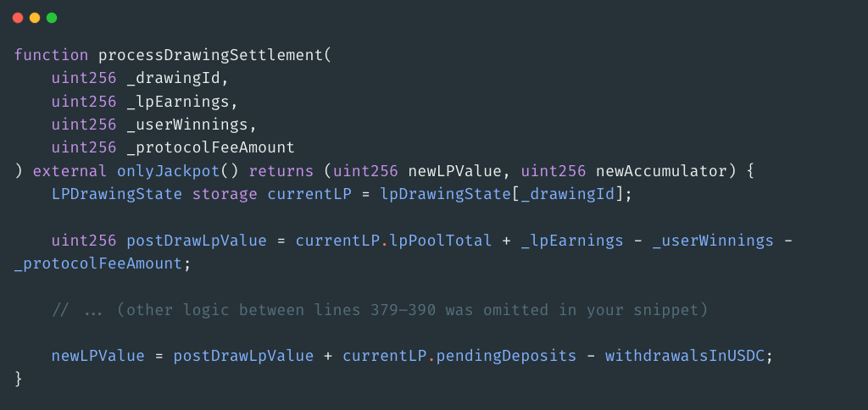Click the red close window dot
868x410 pixels.
(18, 18)
